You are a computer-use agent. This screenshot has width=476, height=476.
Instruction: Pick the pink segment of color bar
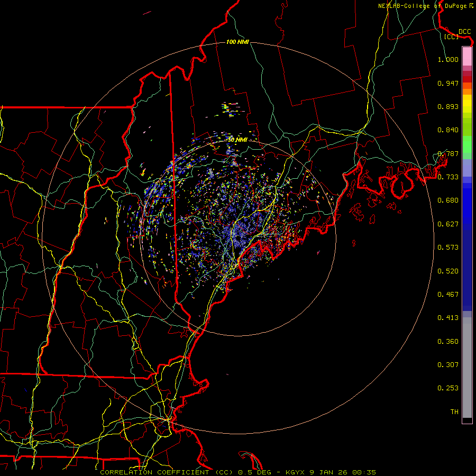pyautogui.click(x=467, y=56)
